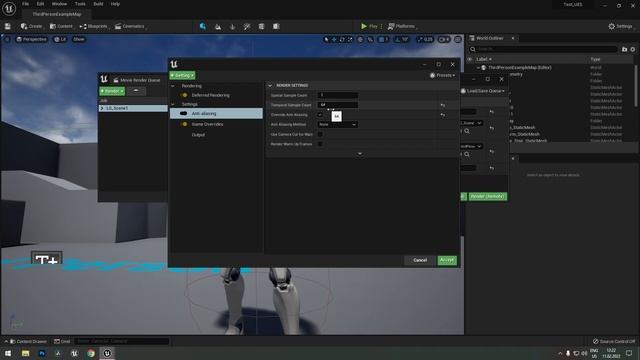Open the Anti Aliasing Method dropdown
The image size is (640, 360).
point(338,124)
